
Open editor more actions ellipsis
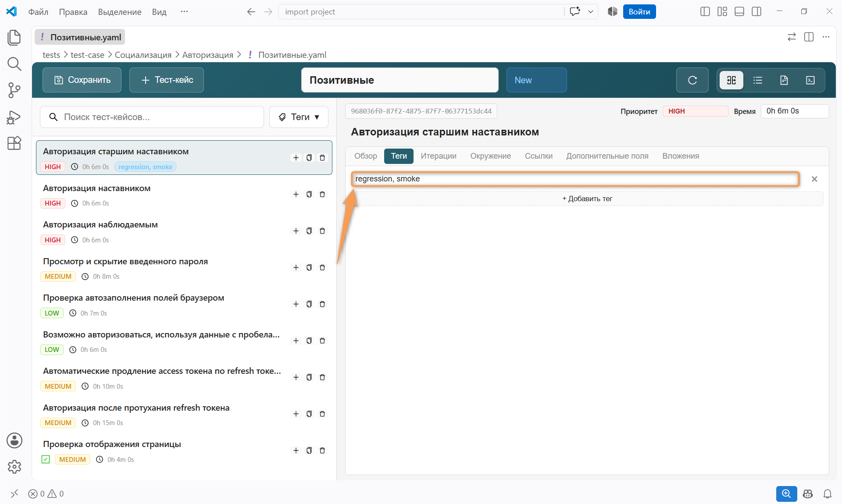826,37
